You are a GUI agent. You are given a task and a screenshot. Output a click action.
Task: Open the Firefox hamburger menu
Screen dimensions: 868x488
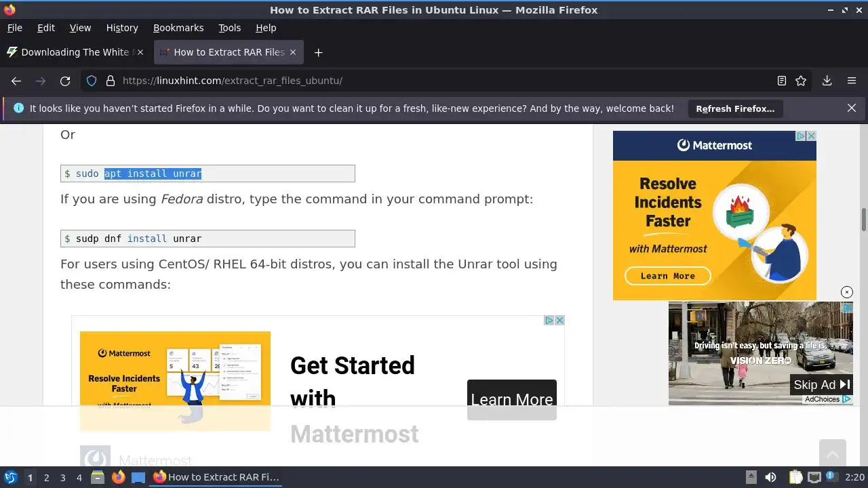coord(852,81)
